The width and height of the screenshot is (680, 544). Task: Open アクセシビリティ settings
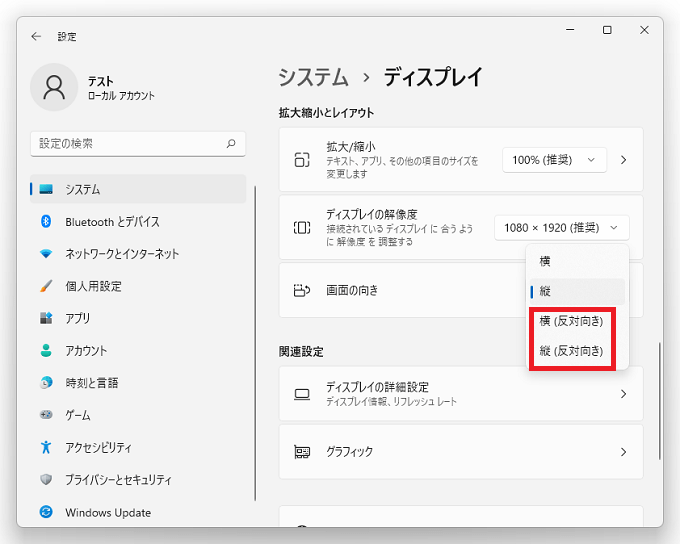click(138, 447)
